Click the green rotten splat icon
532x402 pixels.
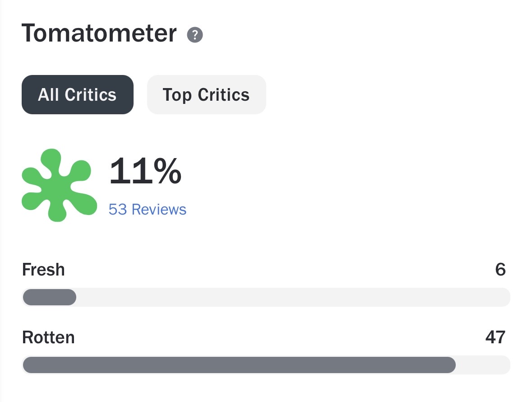coord(59,185)
